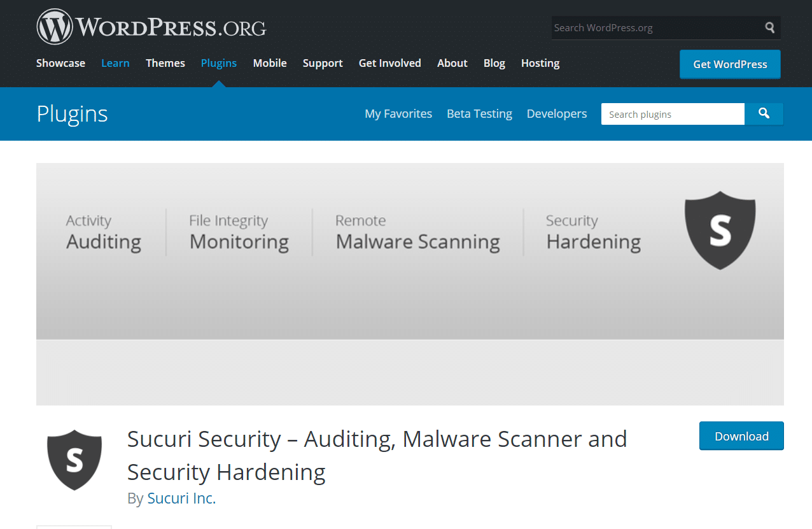Open My Favorites plugins

point(398,113)
